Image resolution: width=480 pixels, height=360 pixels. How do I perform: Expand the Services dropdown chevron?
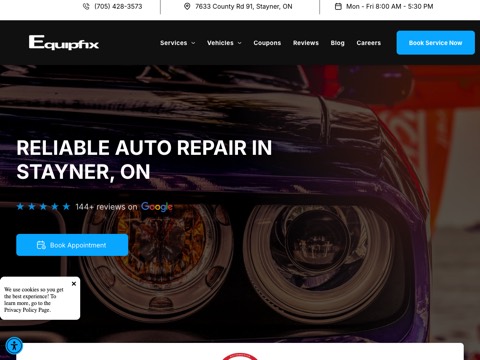pos(193,43)
